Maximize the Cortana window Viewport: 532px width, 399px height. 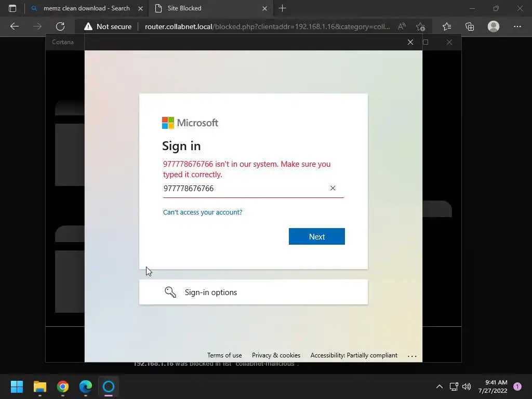point(425,42)
